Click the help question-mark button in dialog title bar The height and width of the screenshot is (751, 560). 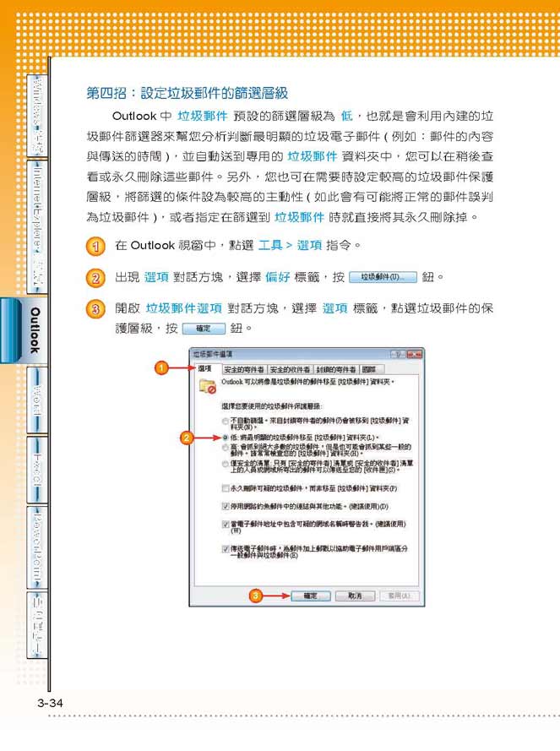[x=397, y=355]
